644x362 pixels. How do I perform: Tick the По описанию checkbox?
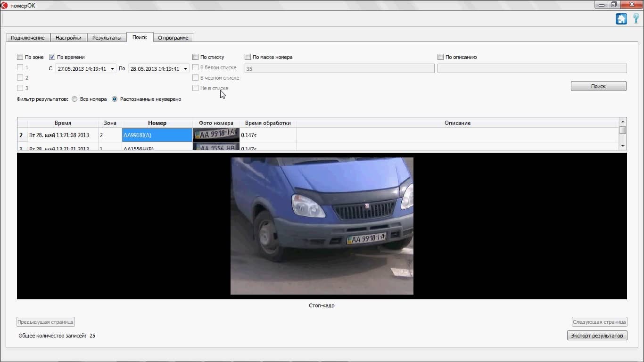[x=441, y=57]
